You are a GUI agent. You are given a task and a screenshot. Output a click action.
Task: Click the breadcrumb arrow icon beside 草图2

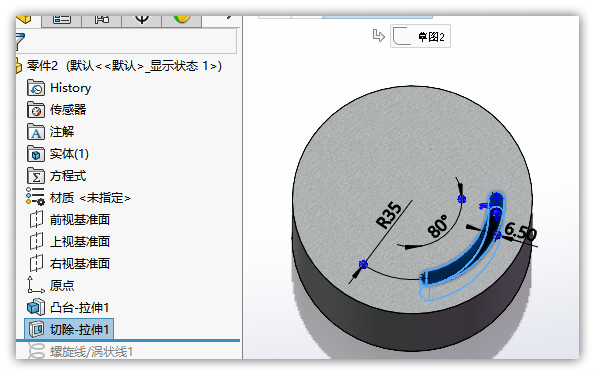click(378, 36)
